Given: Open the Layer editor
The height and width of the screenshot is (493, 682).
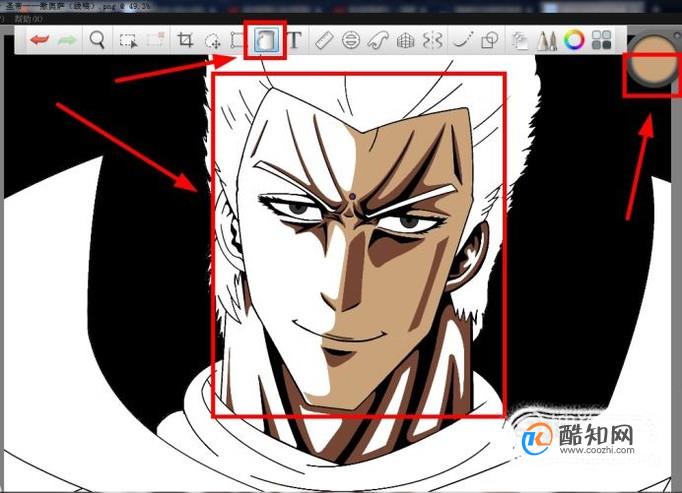Looking at the screenshot, I should tap(519, 41).
